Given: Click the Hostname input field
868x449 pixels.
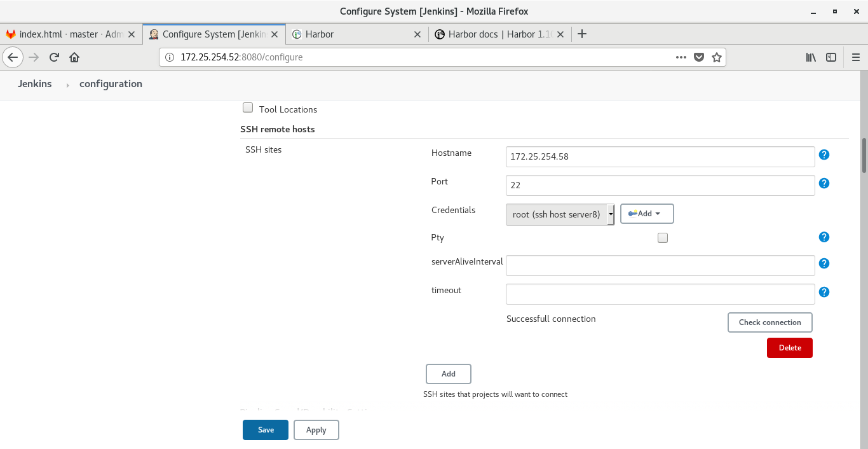Looking at the screenshot, I should (660, 156).
